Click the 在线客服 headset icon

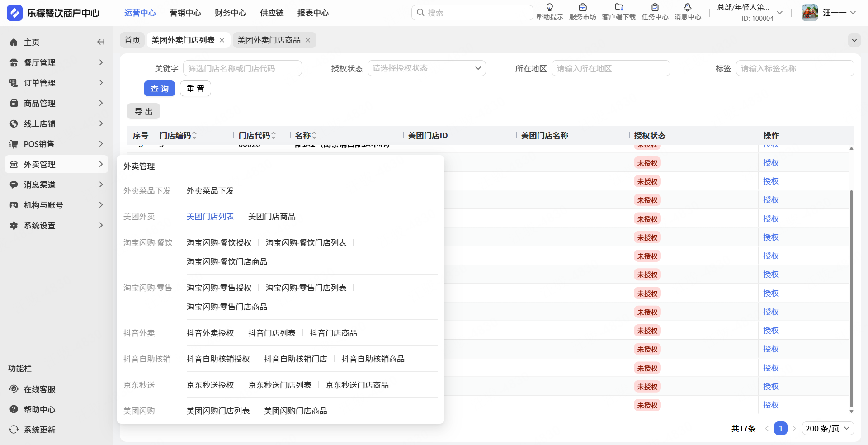(14, 389)
